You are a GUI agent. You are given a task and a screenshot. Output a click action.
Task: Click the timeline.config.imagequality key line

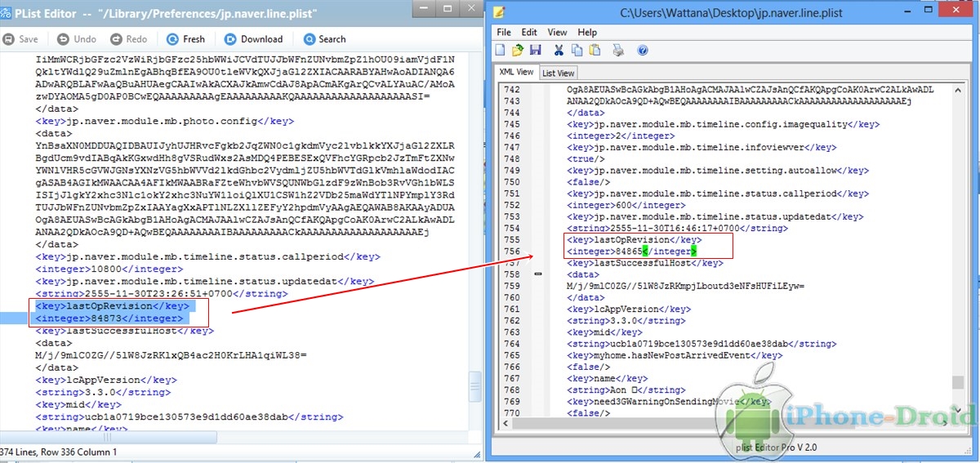click(x=724, y=124)
